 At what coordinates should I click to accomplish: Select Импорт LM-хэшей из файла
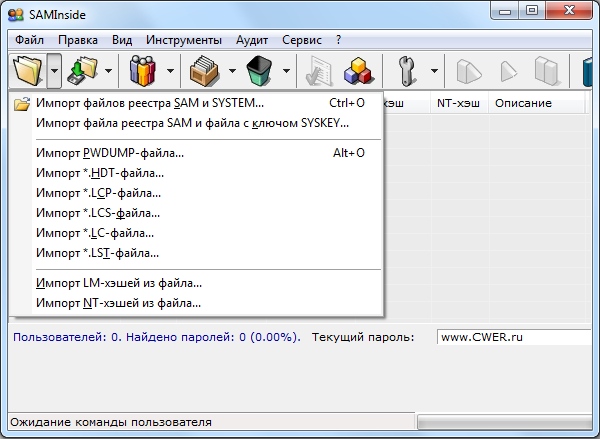[x=118, y=283]
